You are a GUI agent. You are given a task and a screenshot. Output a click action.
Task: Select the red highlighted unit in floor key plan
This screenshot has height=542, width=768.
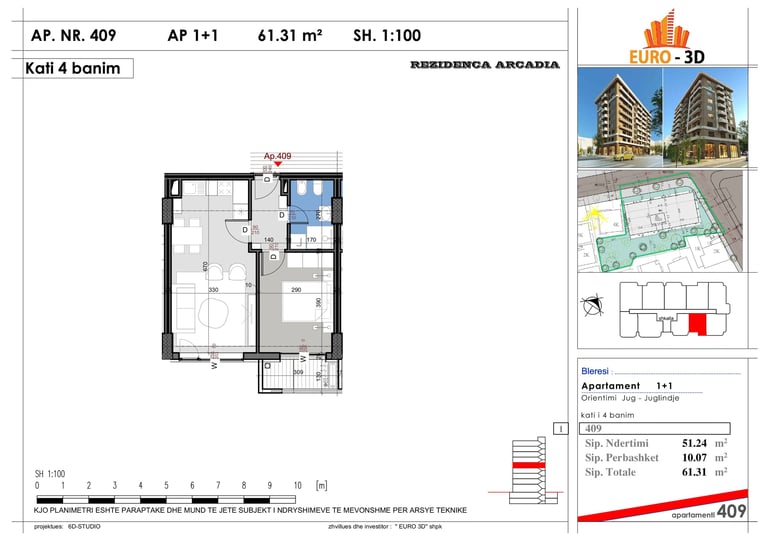tap(698, 325)
